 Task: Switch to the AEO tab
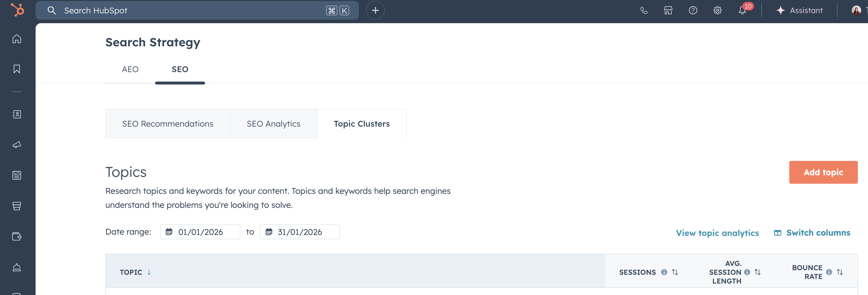(130, 70)
